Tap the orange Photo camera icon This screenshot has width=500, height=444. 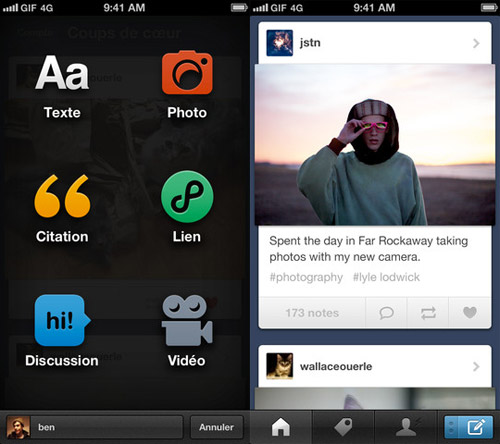(187, 72)
